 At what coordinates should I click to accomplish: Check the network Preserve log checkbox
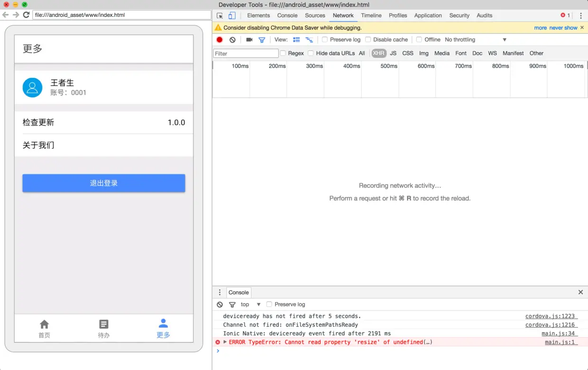point(325,40)
